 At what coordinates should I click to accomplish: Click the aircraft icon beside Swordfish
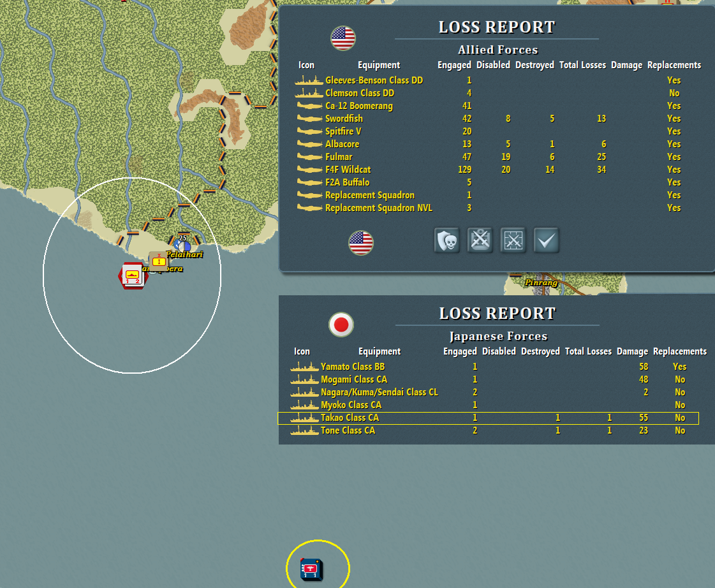click(x=309, y=119)
